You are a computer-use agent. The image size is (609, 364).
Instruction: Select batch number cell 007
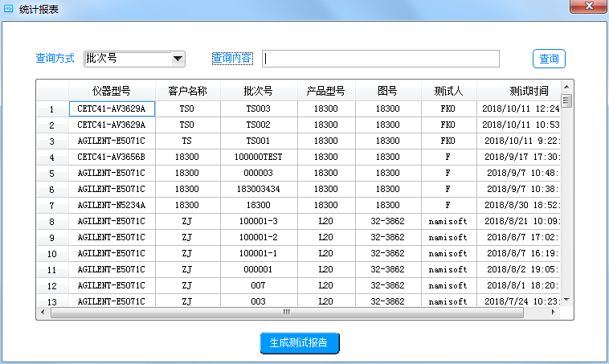tap(259, 285)
